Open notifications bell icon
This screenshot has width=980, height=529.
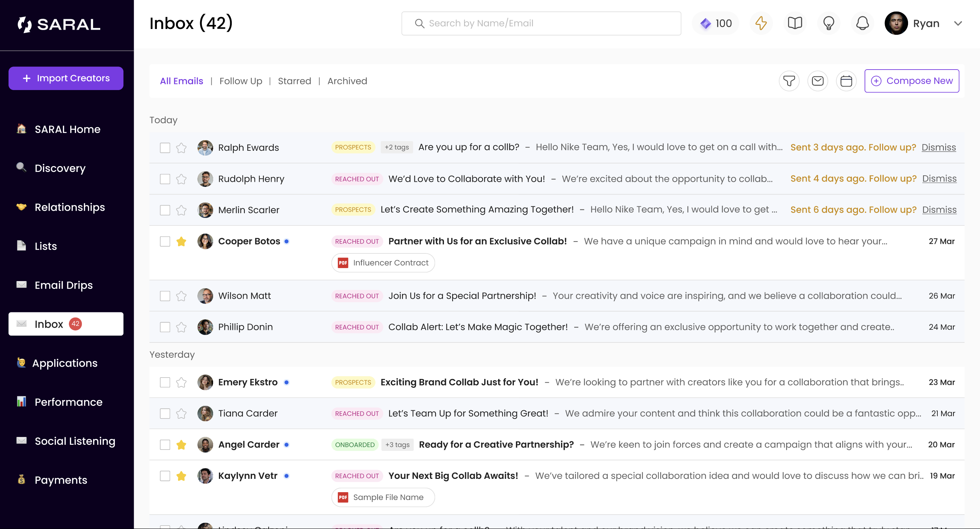pyautogui.click(x=862, y=23)
